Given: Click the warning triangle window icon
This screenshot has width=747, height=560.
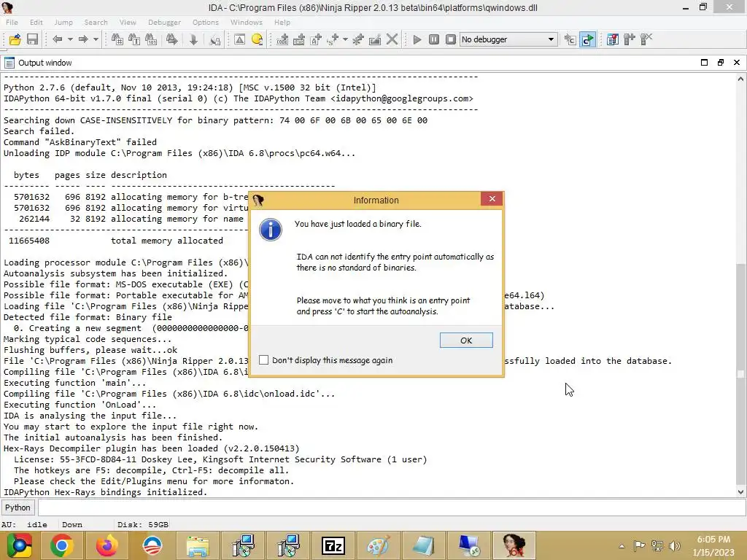Looking at the screenshot, I should (x=239, y=39).
